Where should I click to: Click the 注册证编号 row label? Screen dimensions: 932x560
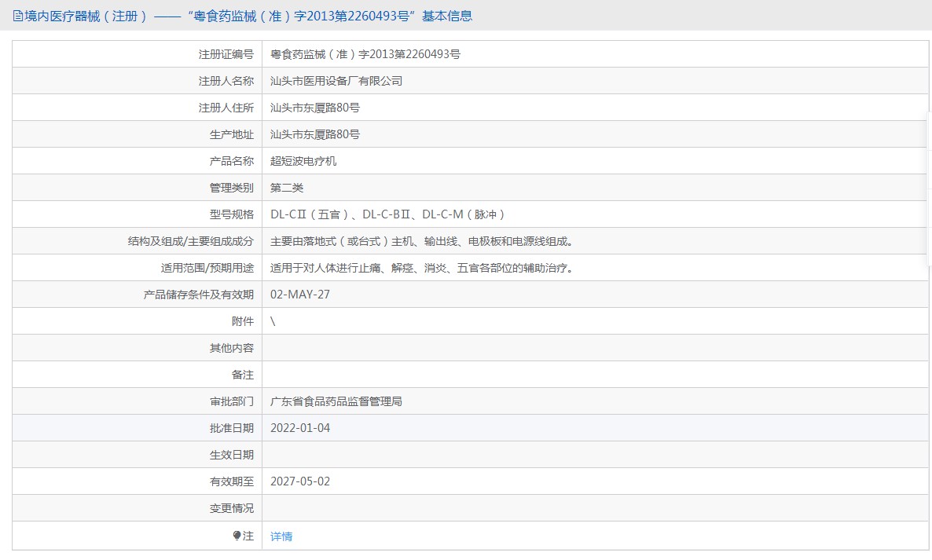click(226, 54)
